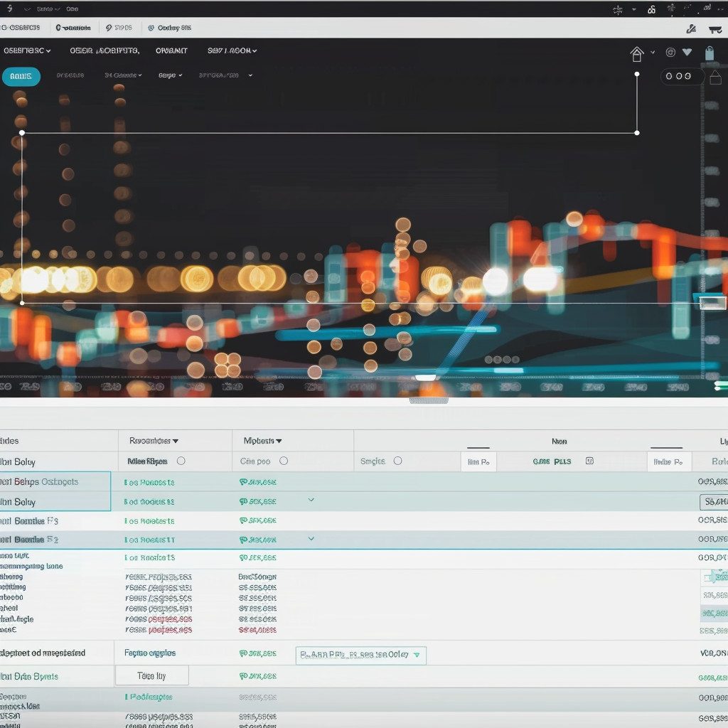Click the small outlined button at the table's right edge

click(x=714, y=502)
